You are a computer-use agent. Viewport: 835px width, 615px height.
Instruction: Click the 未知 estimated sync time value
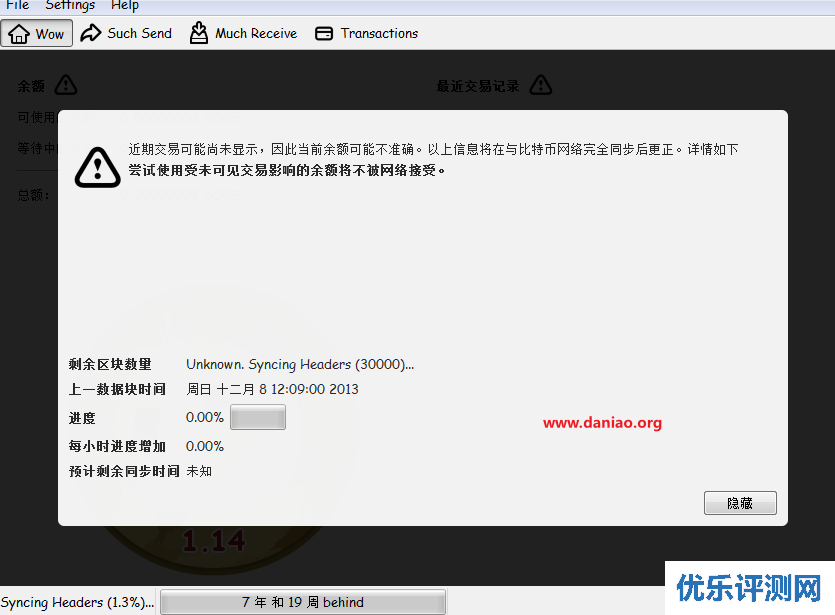[x=199, y=471]
